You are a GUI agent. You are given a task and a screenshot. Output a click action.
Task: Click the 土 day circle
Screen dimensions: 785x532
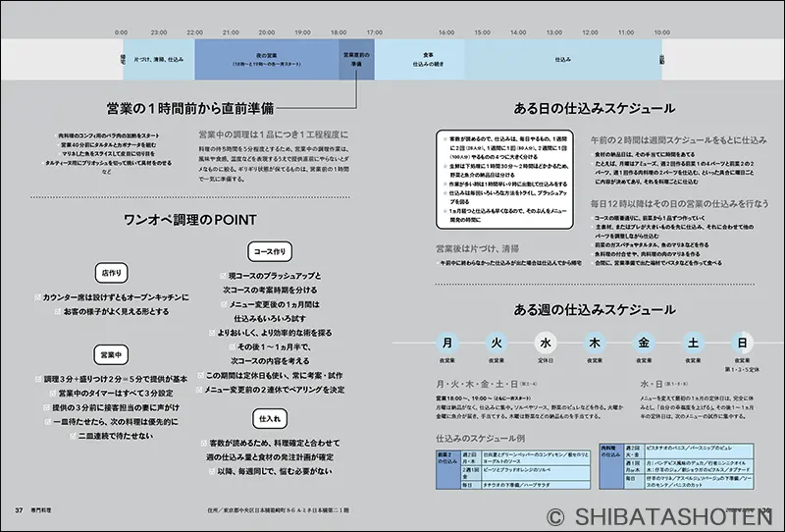point(693,344)
